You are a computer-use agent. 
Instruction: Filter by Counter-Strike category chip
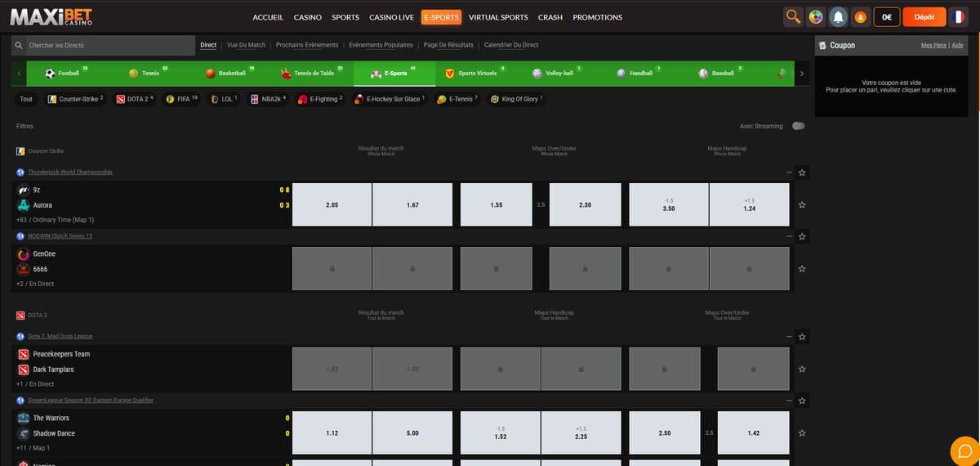[75, 99]
